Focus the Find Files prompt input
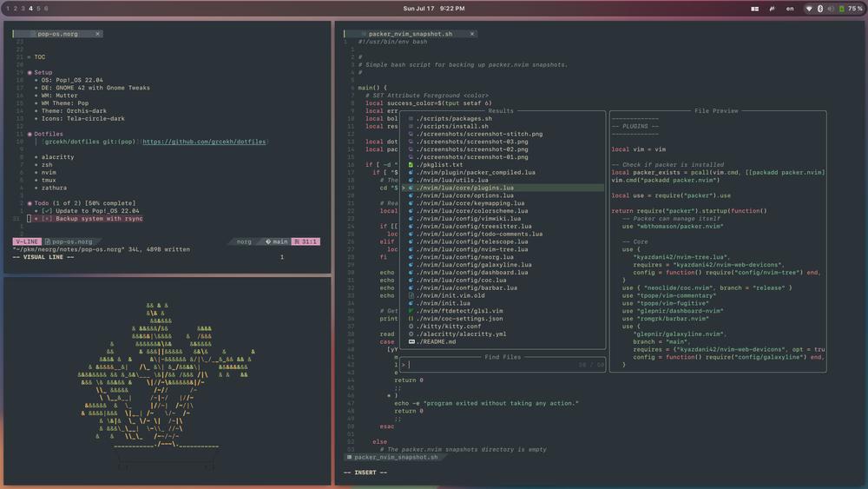 pyautogui.click(x=503, y=365)
